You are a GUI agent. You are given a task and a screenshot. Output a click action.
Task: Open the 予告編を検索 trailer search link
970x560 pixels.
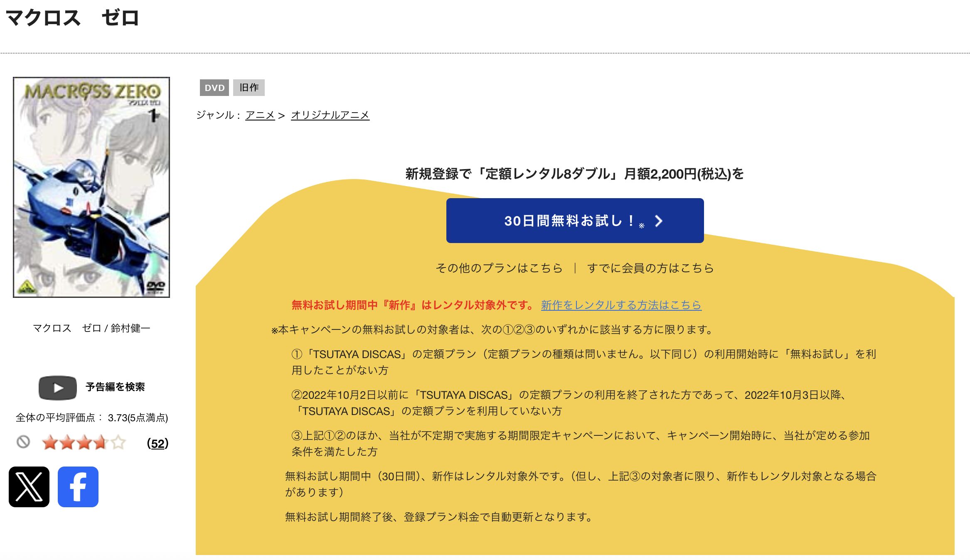tap(115, 387)
